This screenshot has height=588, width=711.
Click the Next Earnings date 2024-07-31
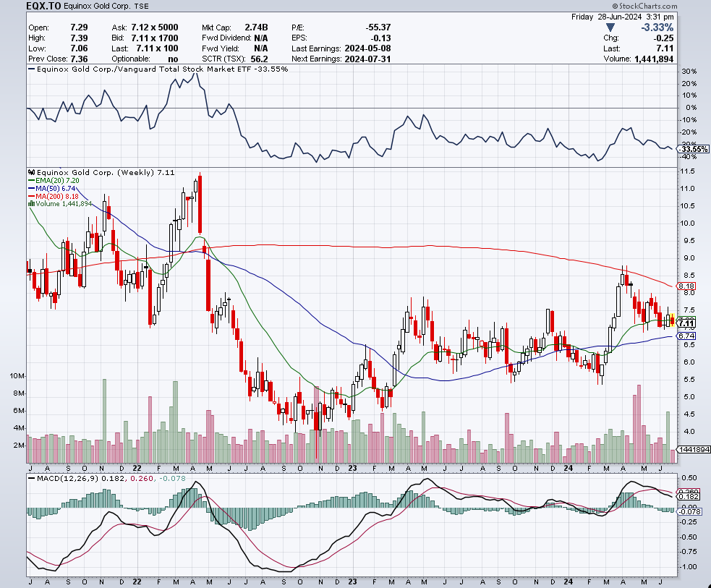(367, 59)
